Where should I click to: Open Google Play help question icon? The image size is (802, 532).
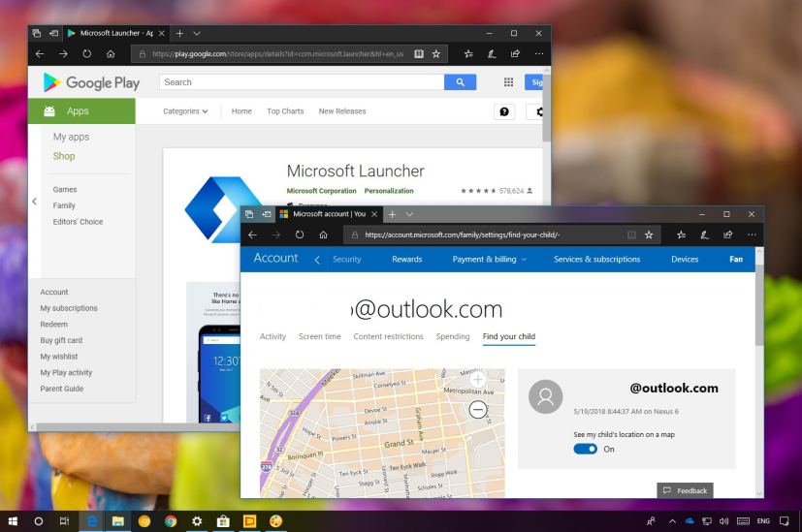[504, 111]
